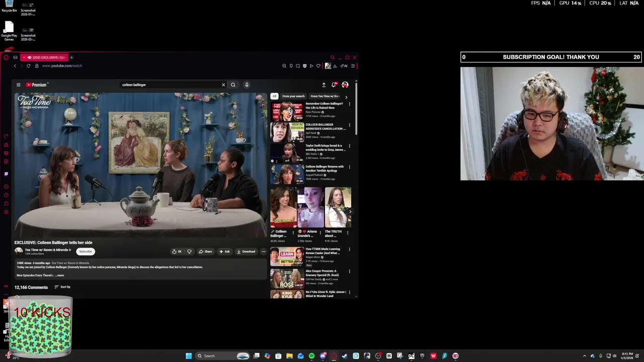Open the taskbar clock showing 8:41 PM
The height and width of the screenshot is (362, 644).
tap(627, 356)
